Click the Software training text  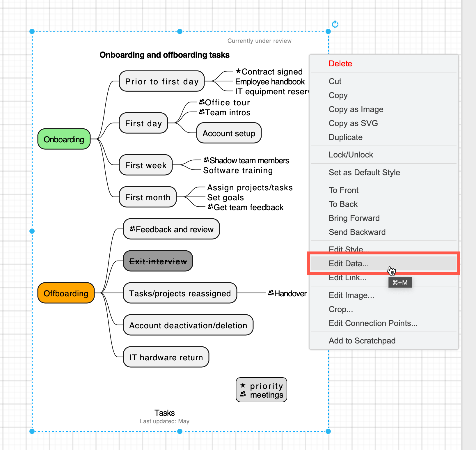point(238,170)
